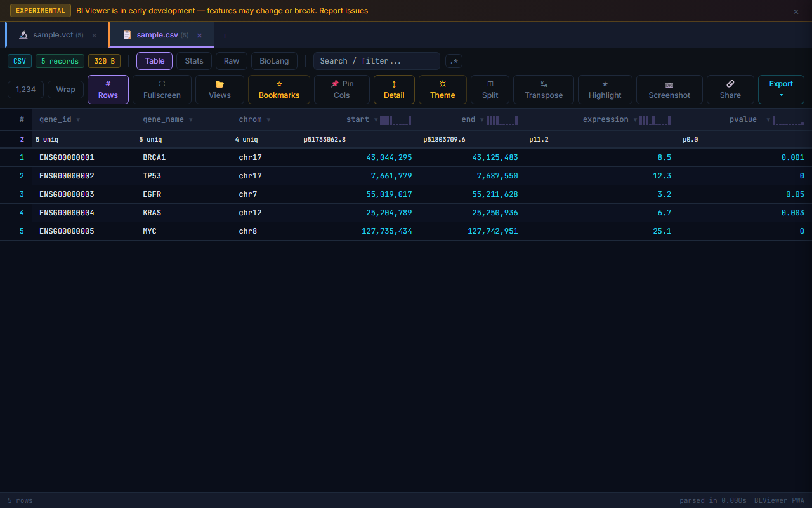Follow the Report issues link
Viewport: 812px width, 508px height.
[343, 11]
